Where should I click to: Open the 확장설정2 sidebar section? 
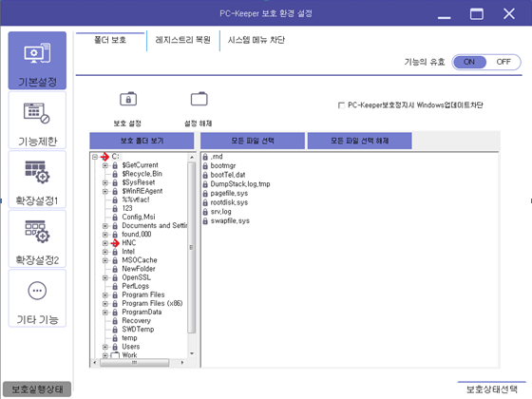(x=37, y=238)
